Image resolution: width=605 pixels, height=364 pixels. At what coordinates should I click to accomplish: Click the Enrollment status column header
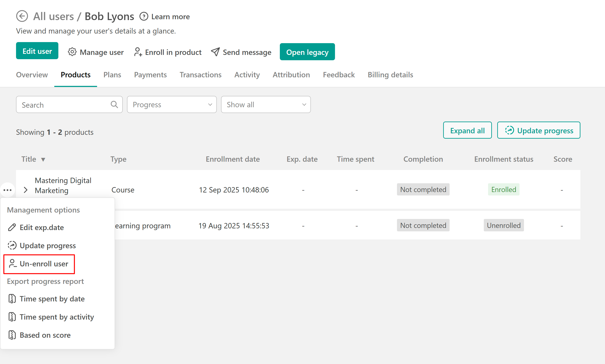(x=504, y=159)
